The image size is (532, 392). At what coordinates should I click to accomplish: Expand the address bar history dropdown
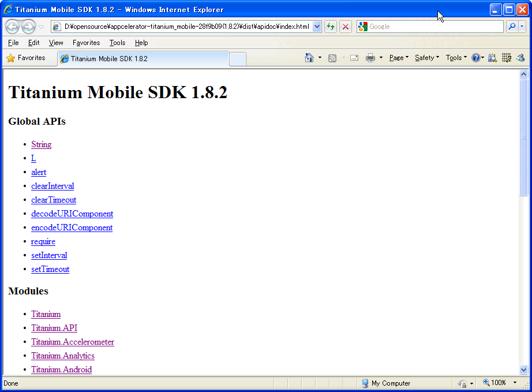click(317, 27)
